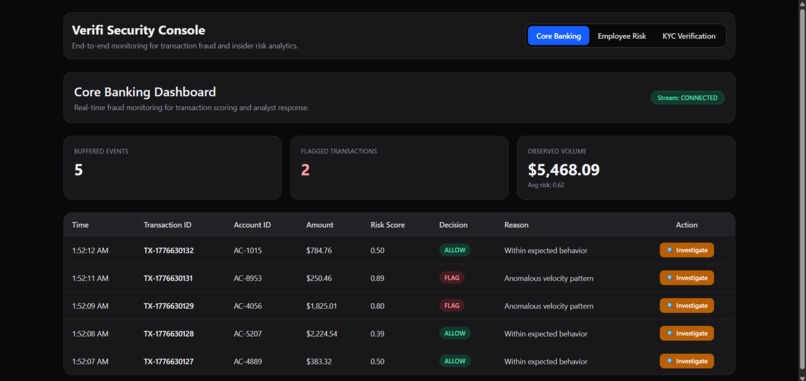This screenshot has width=806, height=381.
Task: Investigate transaction TX-1776630128
Action: pyautogui.click(x=687, y=333)
